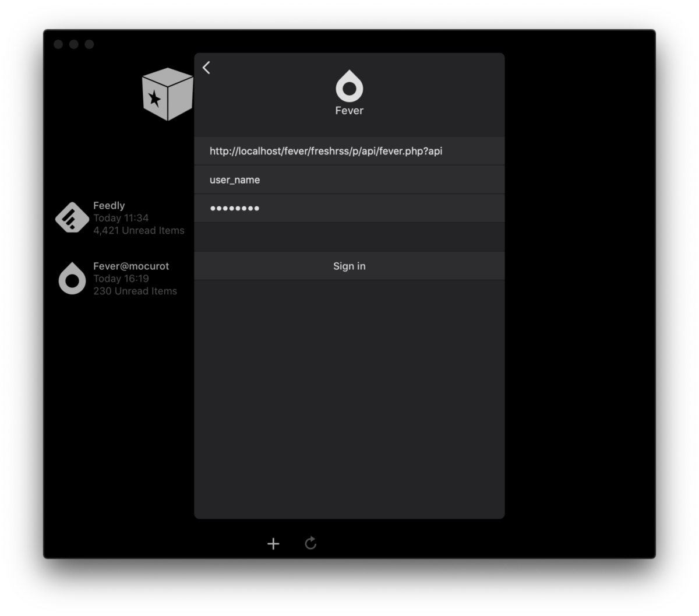699x616 pixels.
Task: Click the Feedly account icon
Action: (x=72, y=217)
